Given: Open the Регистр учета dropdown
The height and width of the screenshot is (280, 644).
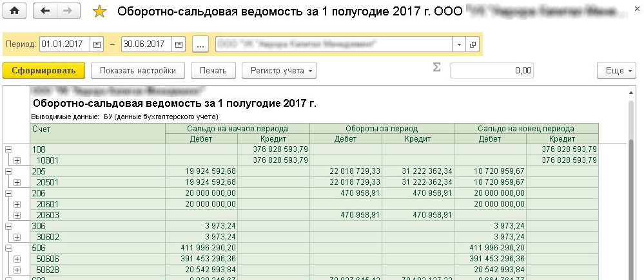Looking at the screenshot, I should [279, 71].
